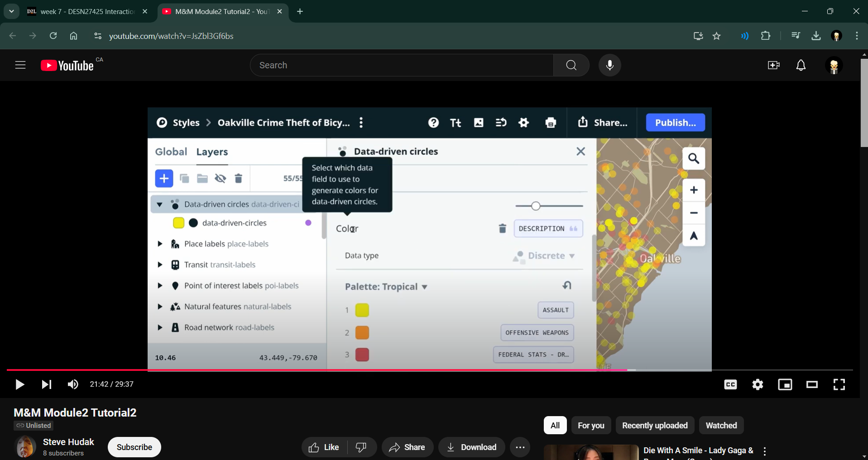The height and width of the screenshot is (460, 868).
Task: Subscribe to Steve Hudak channel
Action: click(134, 447)
